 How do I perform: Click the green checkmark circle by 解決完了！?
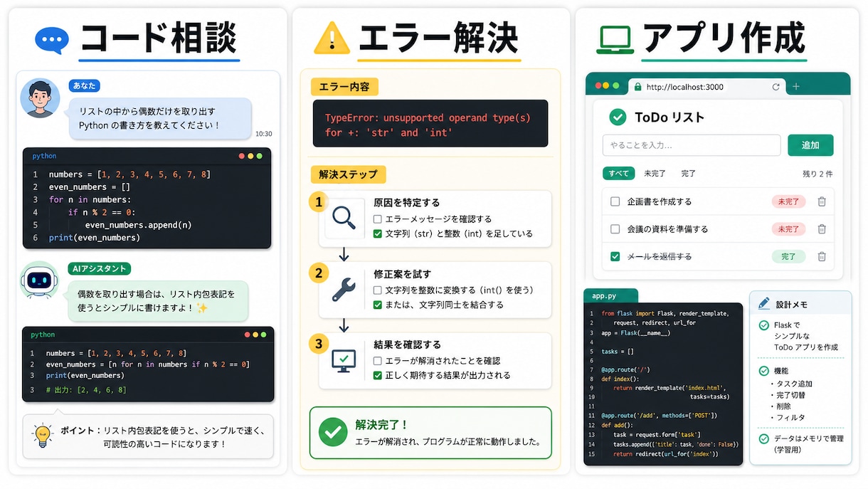[x=333, y=431]
